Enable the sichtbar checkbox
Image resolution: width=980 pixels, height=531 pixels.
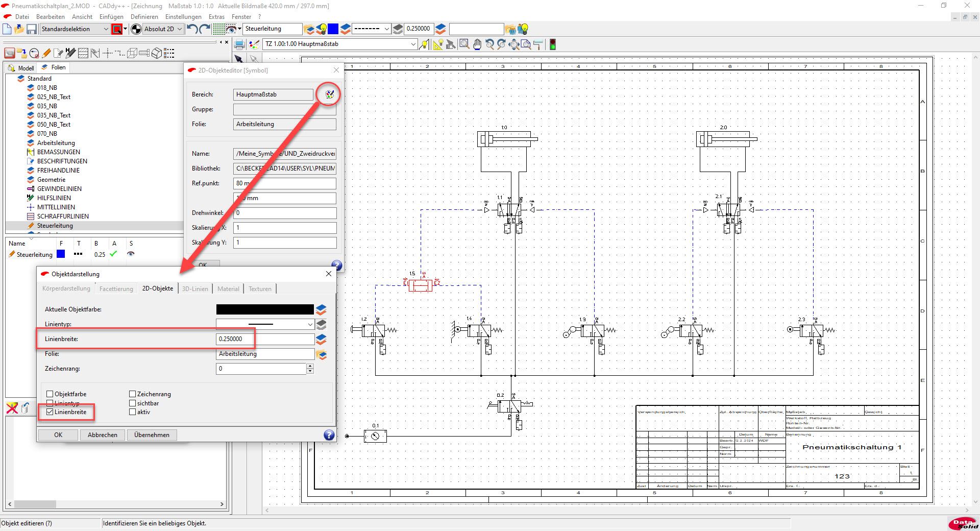point(132,403)
